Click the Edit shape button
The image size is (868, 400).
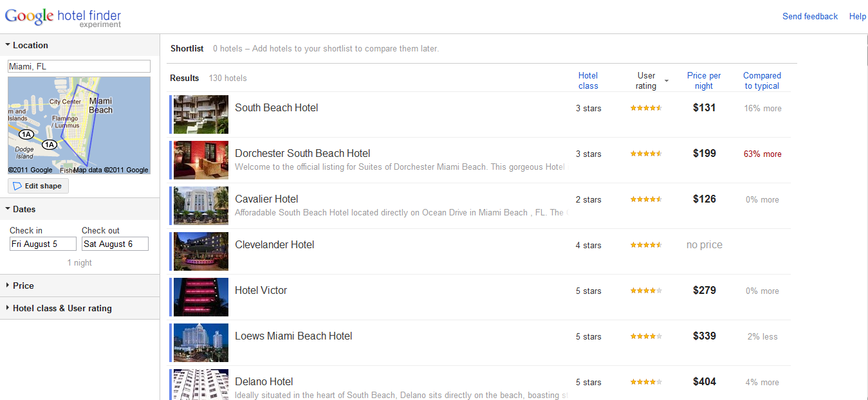38,186
